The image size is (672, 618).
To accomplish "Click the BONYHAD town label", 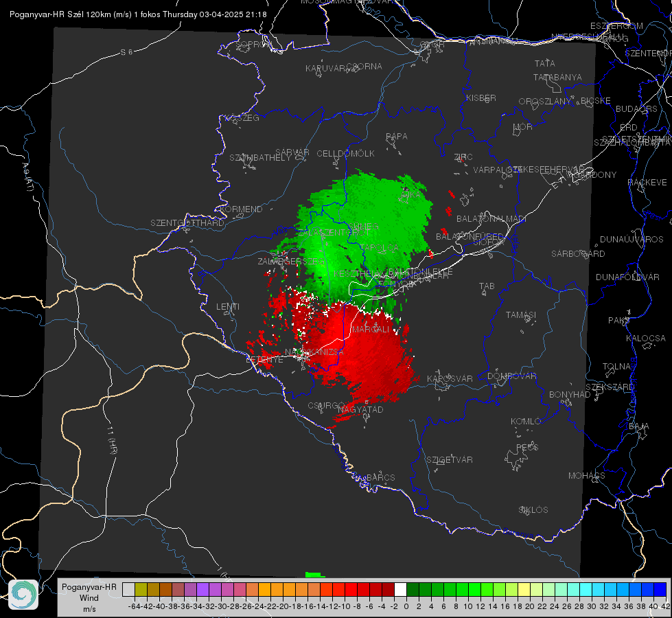I will 570,394.
